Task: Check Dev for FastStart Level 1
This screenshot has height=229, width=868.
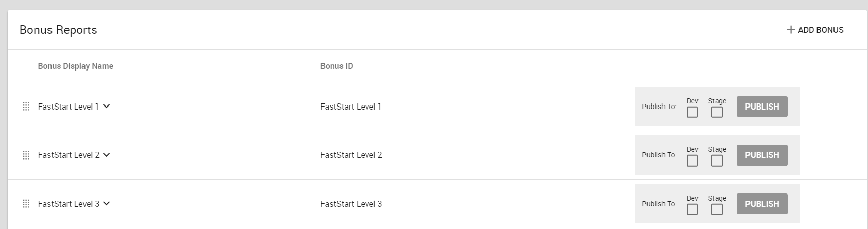Action: point(692,112)
